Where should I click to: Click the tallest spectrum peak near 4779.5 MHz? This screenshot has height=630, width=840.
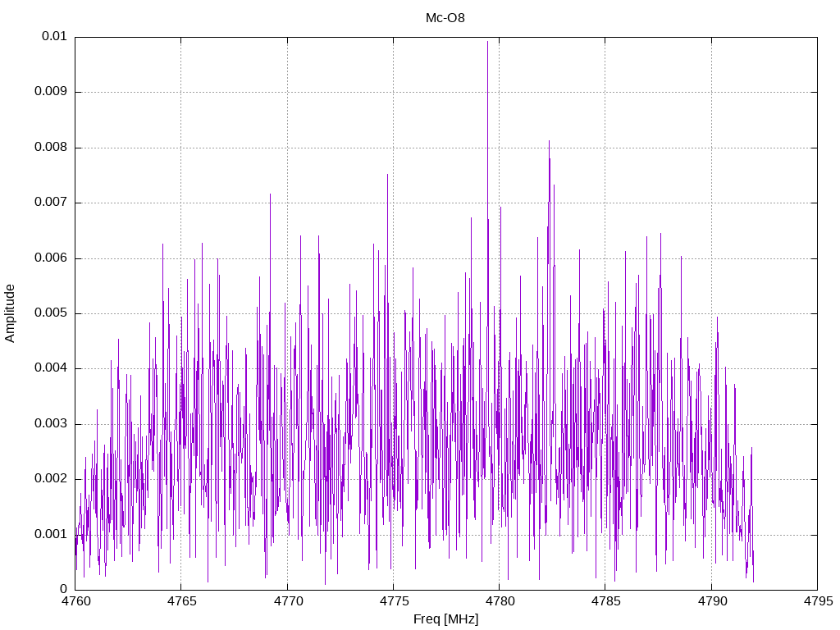coord(487,42)
